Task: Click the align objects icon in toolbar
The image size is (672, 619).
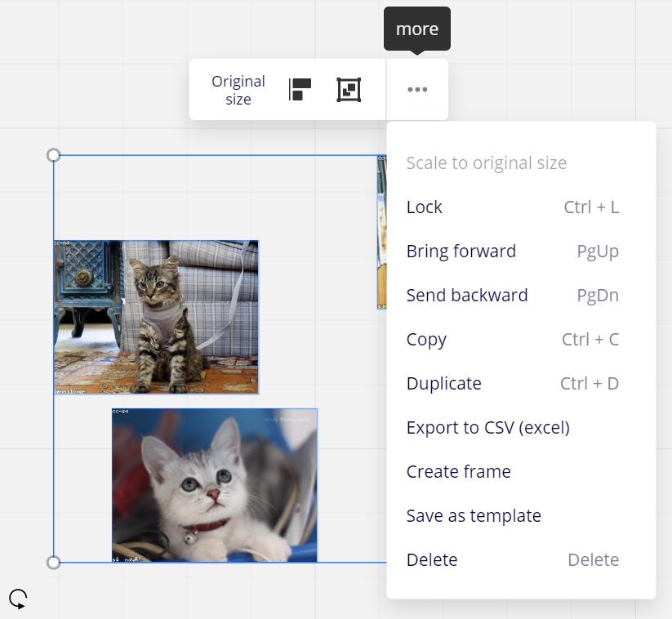Action: click(300, 90)
